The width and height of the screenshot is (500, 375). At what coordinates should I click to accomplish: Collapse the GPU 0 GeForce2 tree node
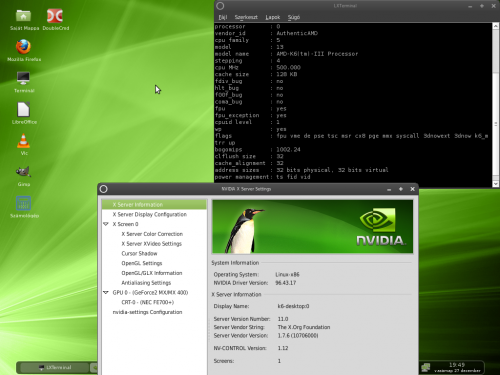106,292
